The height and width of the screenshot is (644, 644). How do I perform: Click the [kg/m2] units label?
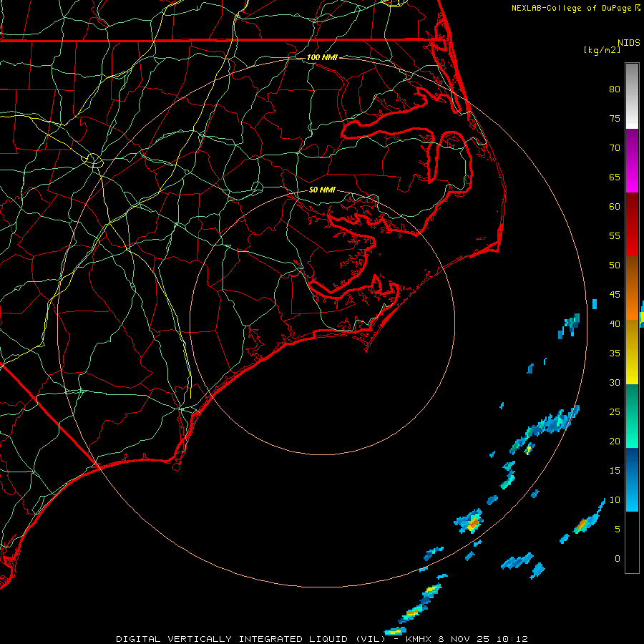point(602,50)
